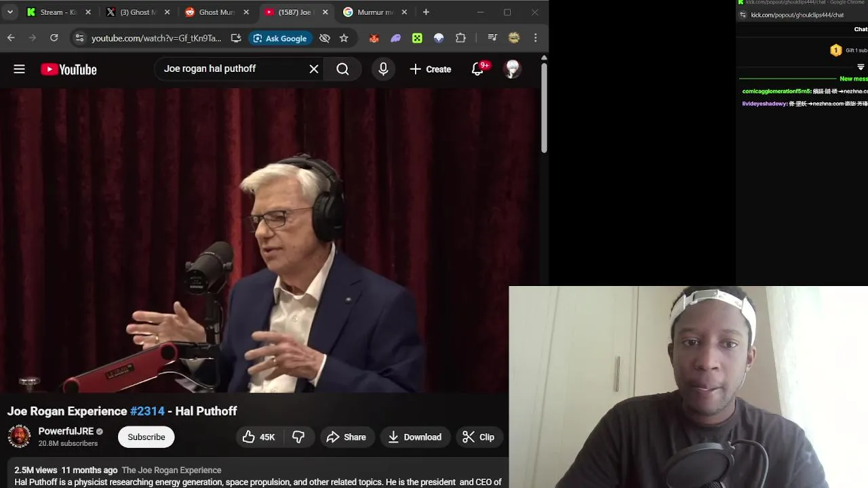Start voice search with microphone
Viewport: 868px width, 488px height.
383,69
